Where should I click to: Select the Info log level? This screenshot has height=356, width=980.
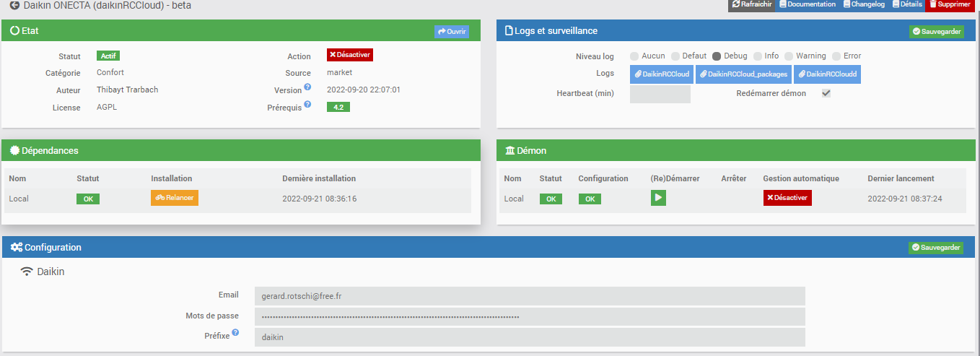pyautogui.click(x=758, y=56)
